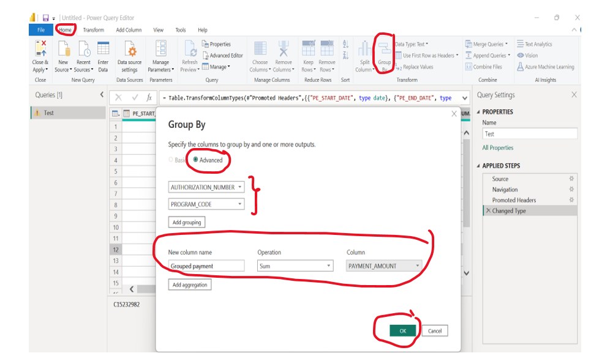The image size is (591, 364).
Task: Click Merge Queries
Action: point(486,44)
